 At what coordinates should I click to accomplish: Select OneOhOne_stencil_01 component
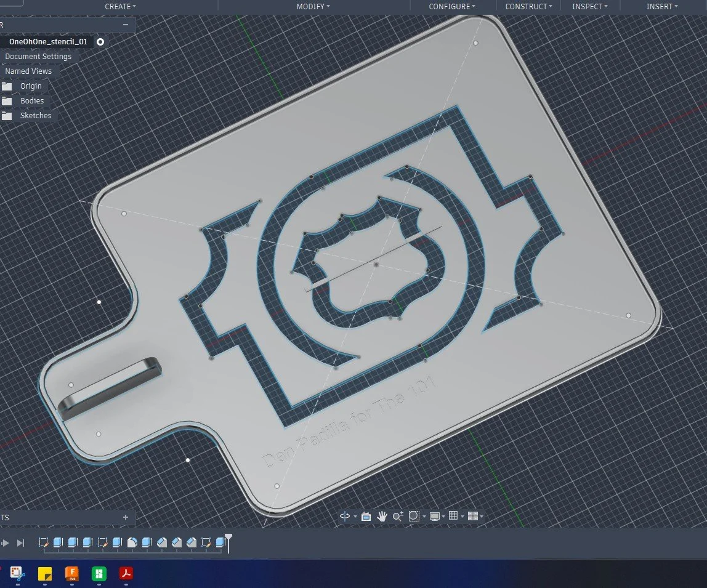point(48,41)
